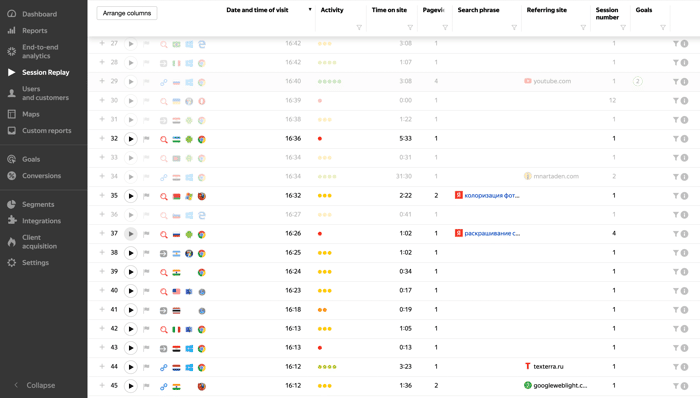Open the Referring site column filter

583,28
